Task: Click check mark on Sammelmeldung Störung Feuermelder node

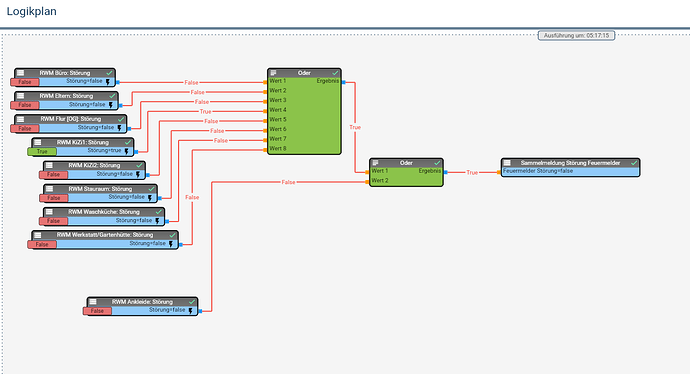Action: coord(634,163)
